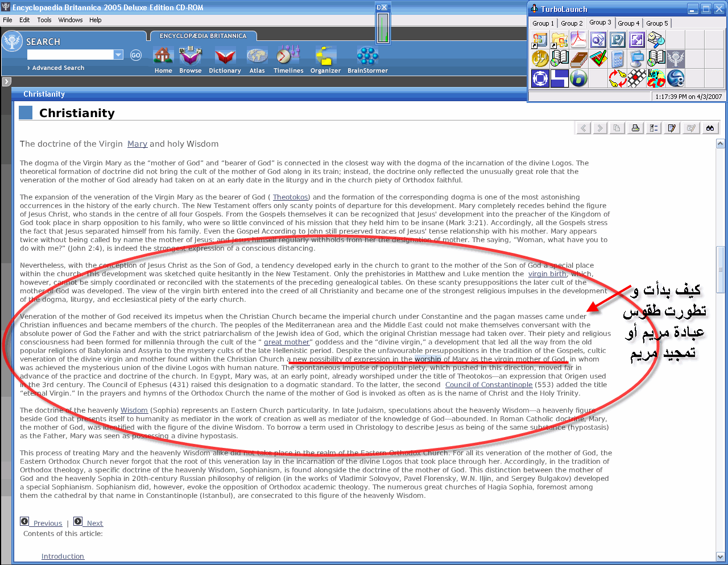Switch to Group 2 tab in TurboLaunch

coord(572,23)
